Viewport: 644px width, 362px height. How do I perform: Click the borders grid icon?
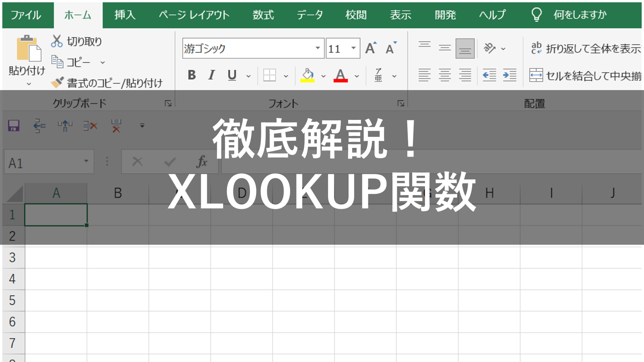[x=269, y=75]
